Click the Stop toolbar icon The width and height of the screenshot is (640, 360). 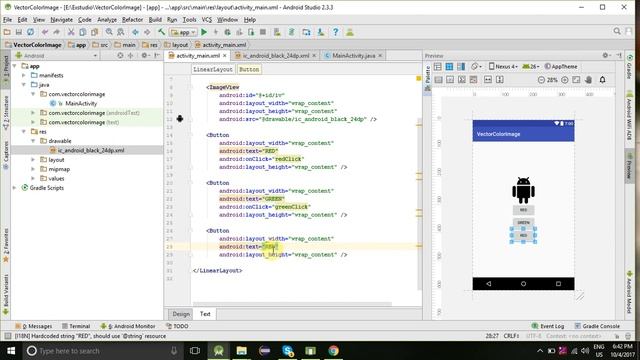click(263, 32)
